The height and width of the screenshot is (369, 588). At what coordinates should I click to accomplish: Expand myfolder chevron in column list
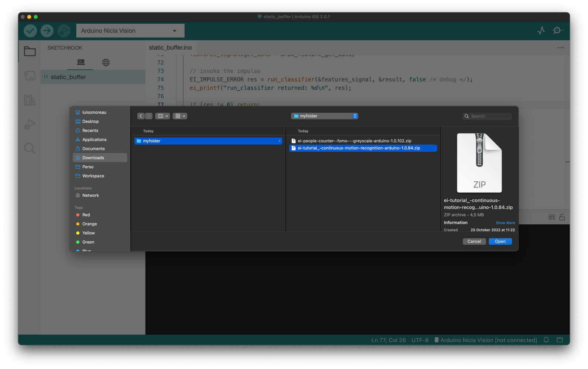click(279, 141)
